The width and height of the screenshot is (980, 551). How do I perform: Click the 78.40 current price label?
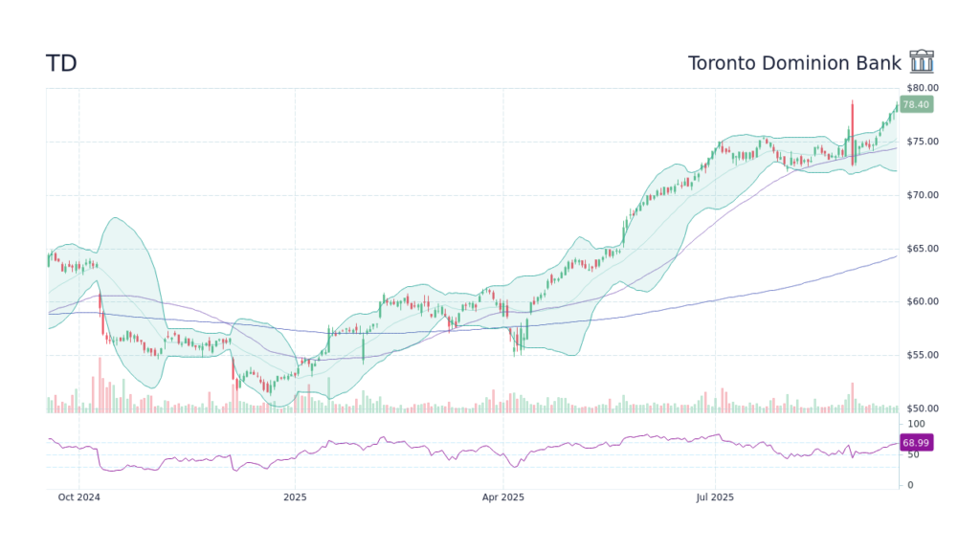pyautogui.click(x=916, y=104)
